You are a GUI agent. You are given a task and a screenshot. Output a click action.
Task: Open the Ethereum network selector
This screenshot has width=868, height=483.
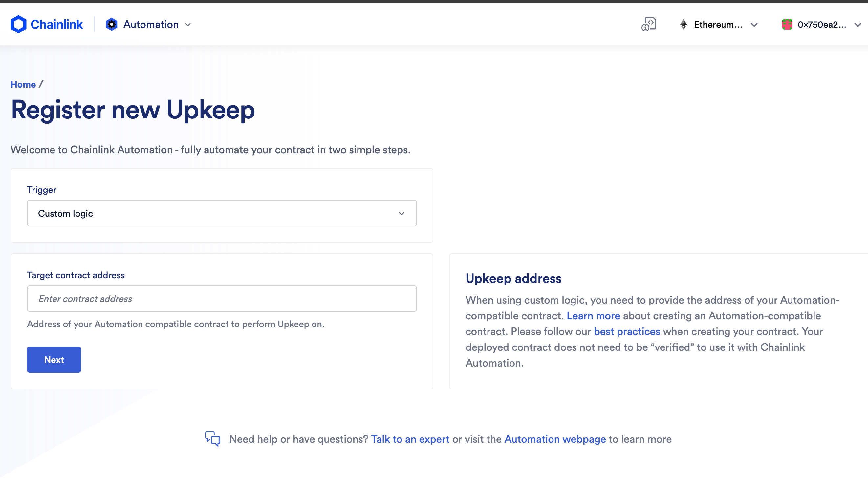point(718,24)
